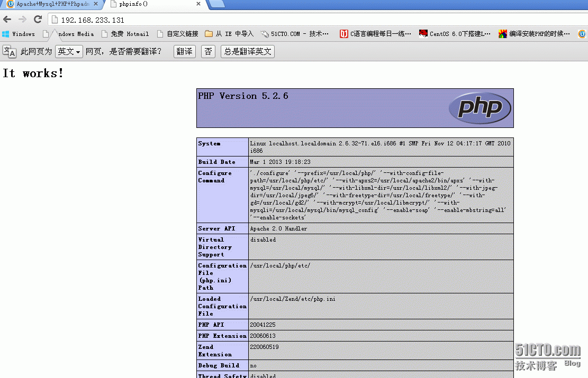Viewport: 588px width, 378px height.
Task: Click the translate icon in the translation bar
Action: click(10, 52)
